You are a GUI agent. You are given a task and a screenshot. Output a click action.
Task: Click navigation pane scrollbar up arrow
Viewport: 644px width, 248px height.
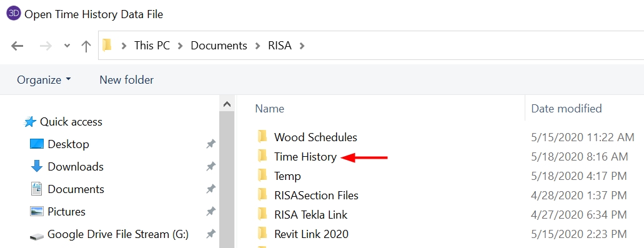(x=227, y=105)
